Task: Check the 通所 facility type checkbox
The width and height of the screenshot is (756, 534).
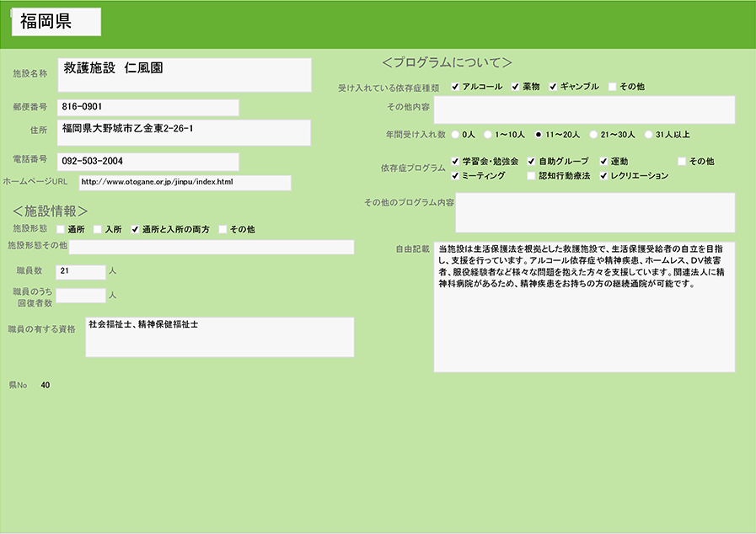Action: click(61, 229)
